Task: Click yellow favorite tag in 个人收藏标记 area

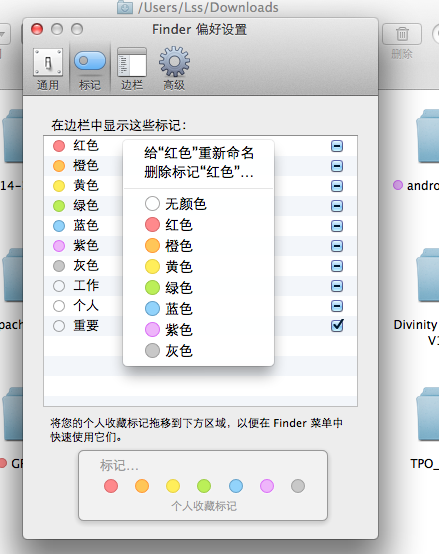Action: (x=173, y=486)
